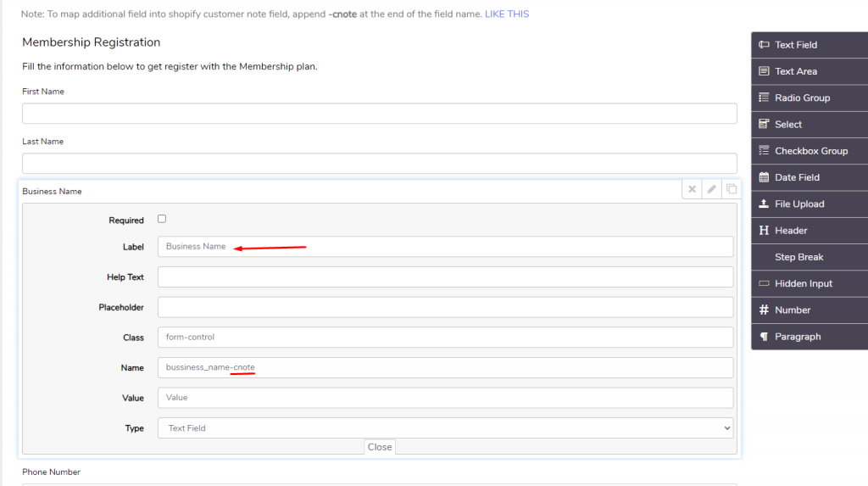Click the Label input field

click(x=446, y=247)
